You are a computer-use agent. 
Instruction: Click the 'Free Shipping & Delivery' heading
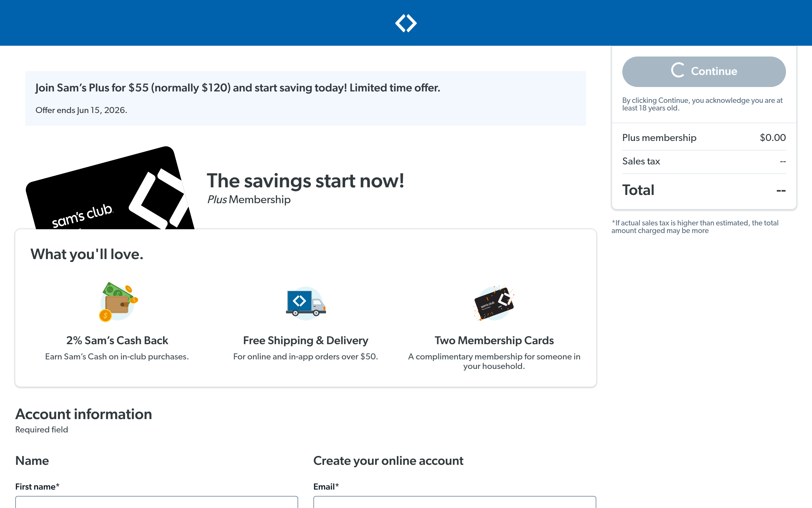pos(306,340)
